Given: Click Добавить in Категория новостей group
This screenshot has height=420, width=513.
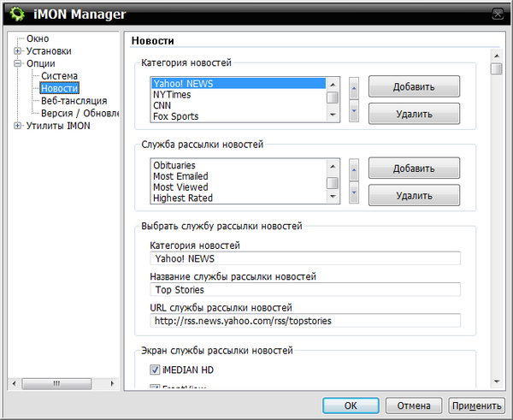Looking at the screenshot, I should (x=414, y=86).
